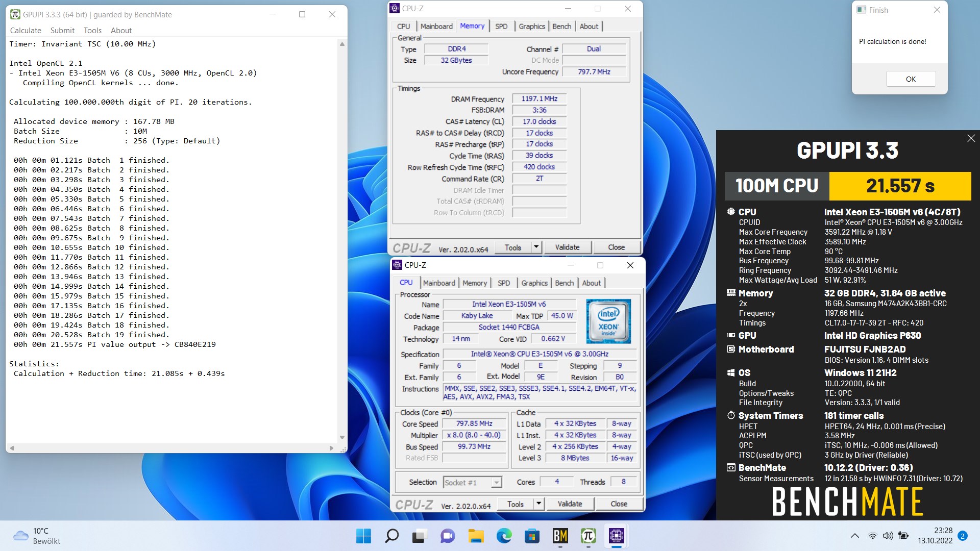Click CPU section icon in BenchMate panel

click(731, 212)
